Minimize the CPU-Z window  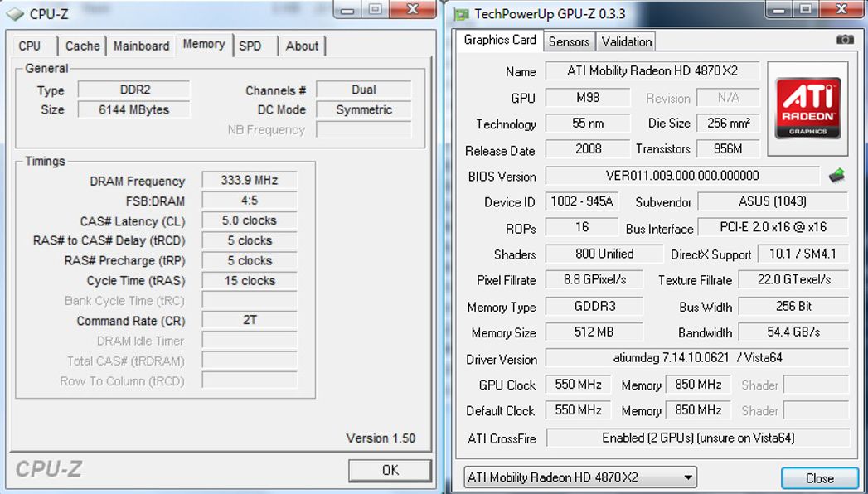(347, 10)
